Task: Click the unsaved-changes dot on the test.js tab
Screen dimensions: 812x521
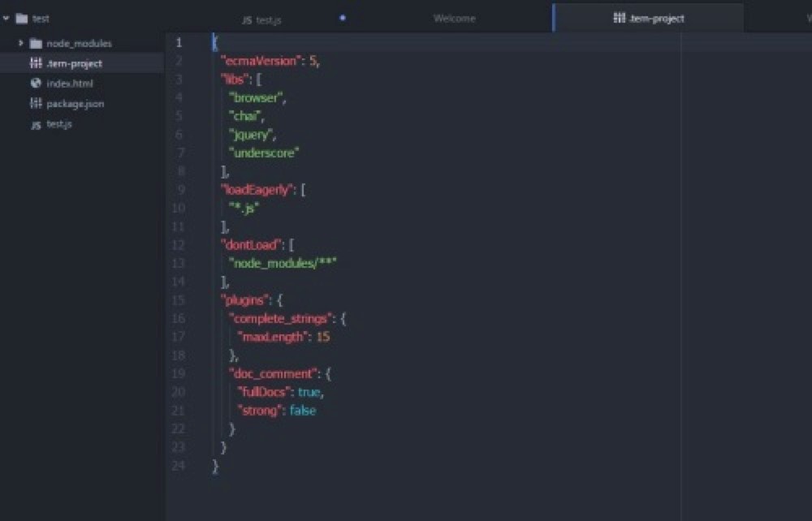Action: (x=343, y=16)
